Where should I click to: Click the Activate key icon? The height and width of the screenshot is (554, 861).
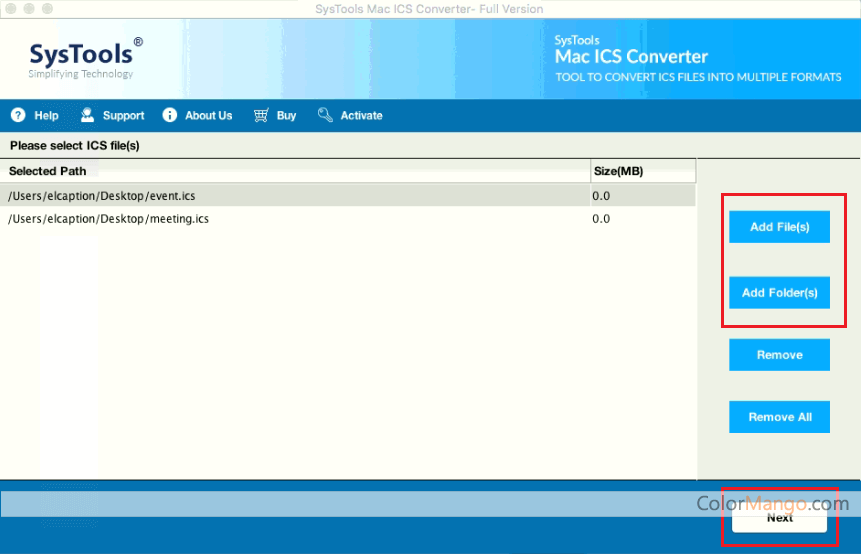[x=325, y=115]
